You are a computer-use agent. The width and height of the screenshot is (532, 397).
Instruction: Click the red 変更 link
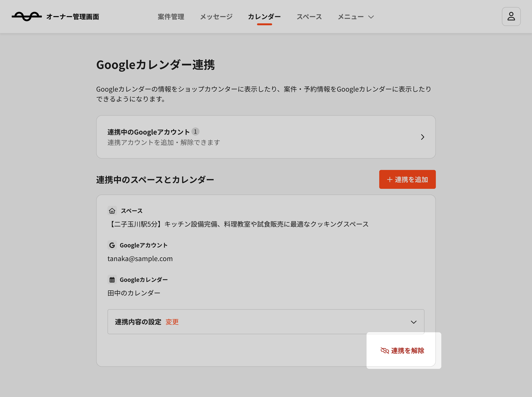(x=172, y=322)
